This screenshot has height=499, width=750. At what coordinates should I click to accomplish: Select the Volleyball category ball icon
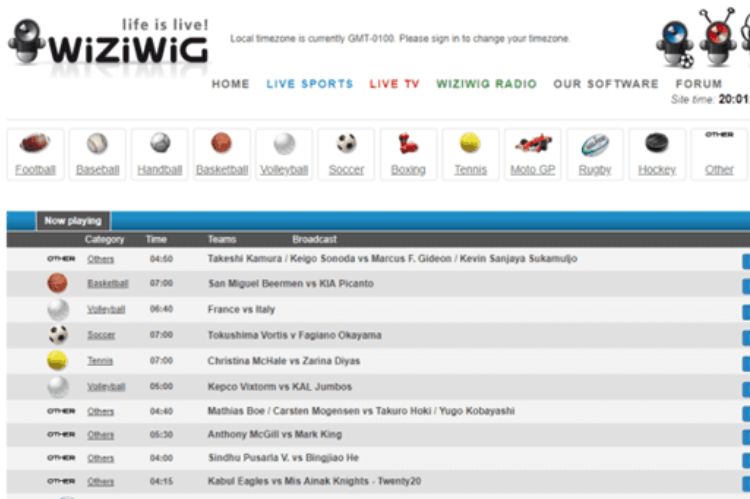click(x=284, y=144)
